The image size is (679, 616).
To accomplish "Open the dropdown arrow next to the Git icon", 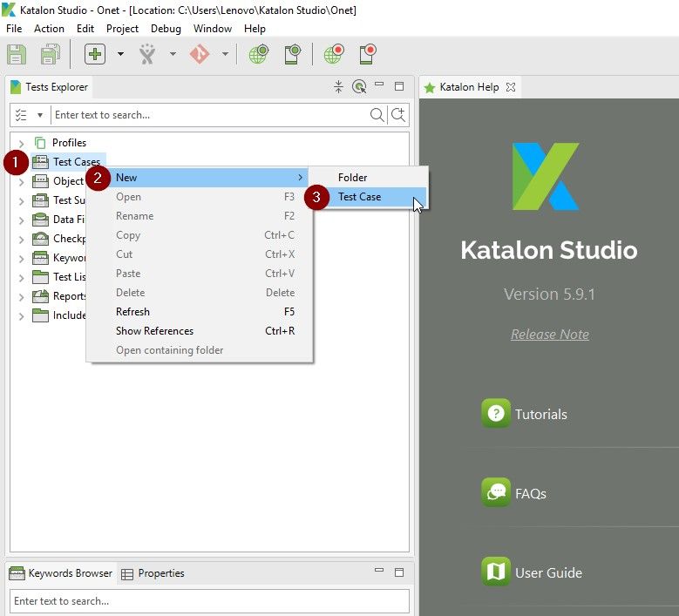I will click(225, 54).
